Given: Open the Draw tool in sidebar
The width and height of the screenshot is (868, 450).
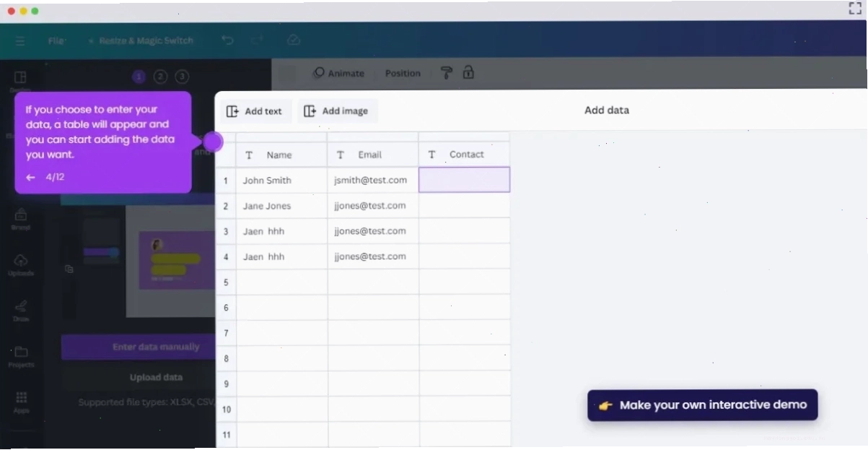Looking at the screenshot, I should click(x=20, y=310).
